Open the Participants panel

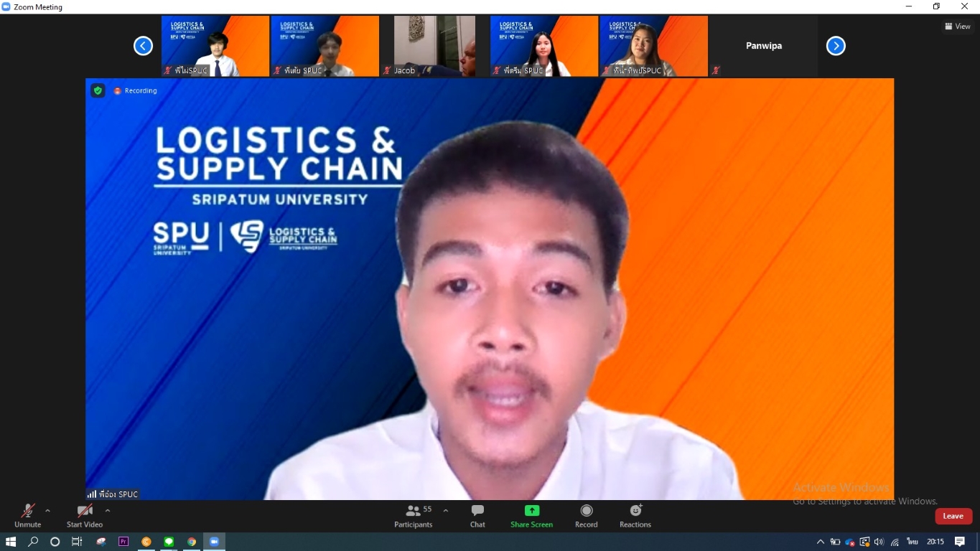[x=414, y=515]
